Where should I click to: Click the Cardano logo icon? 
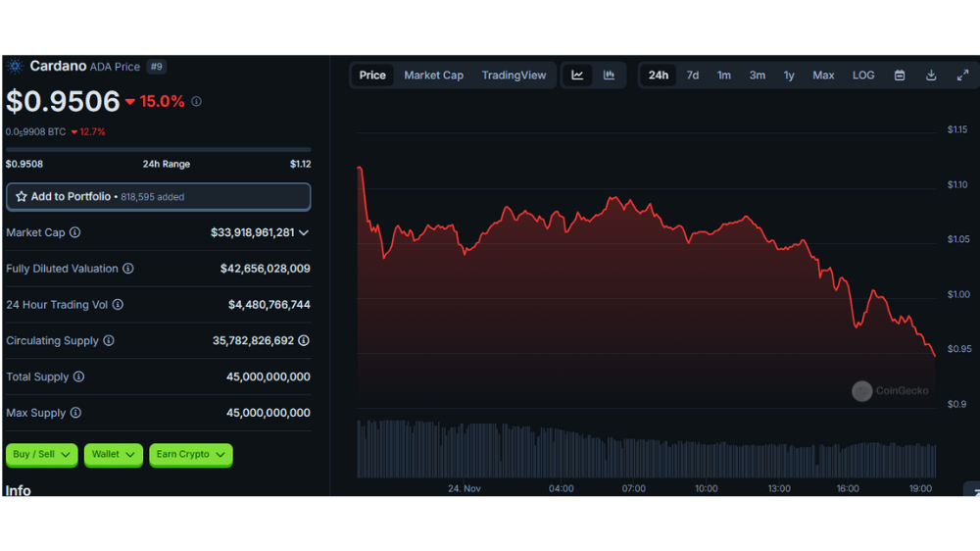(x=15, y=67)
